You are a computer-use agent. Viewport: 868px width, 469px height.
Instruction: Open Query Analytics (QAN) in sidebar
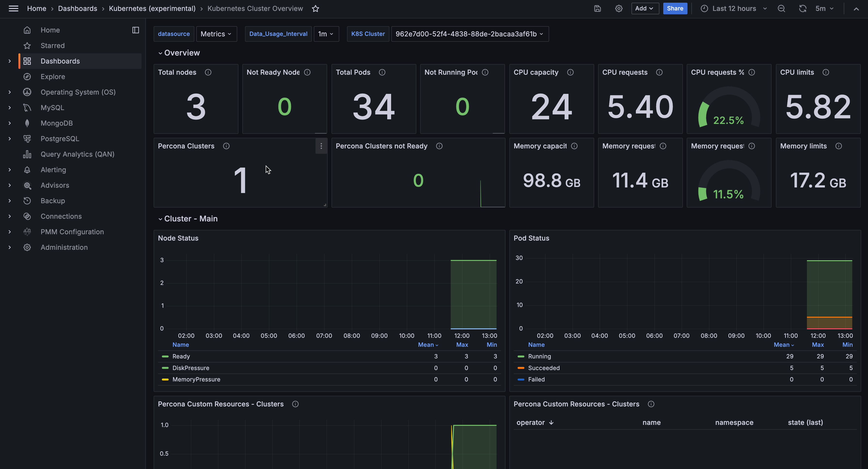click(x=77, y=154)
